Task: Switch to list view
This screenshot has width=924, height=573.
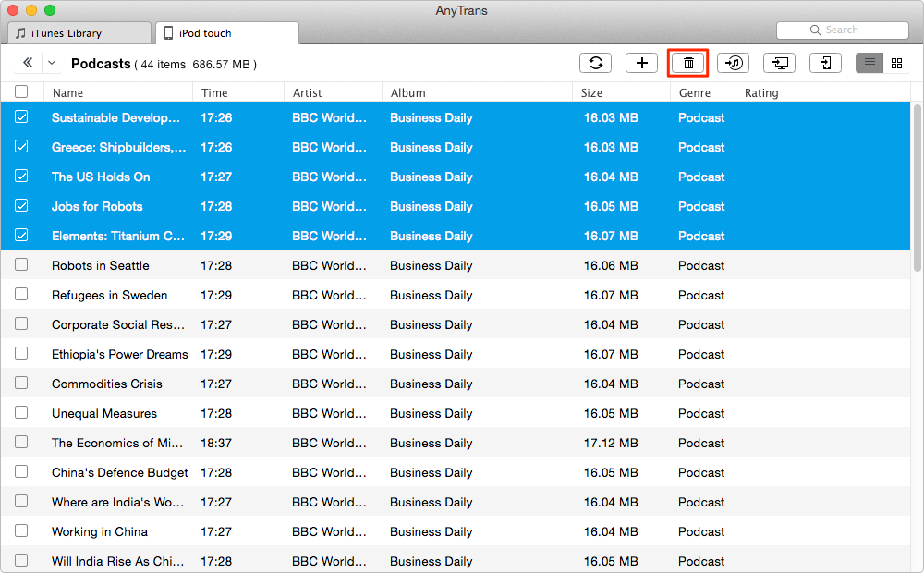Action: tap(869, 63)
